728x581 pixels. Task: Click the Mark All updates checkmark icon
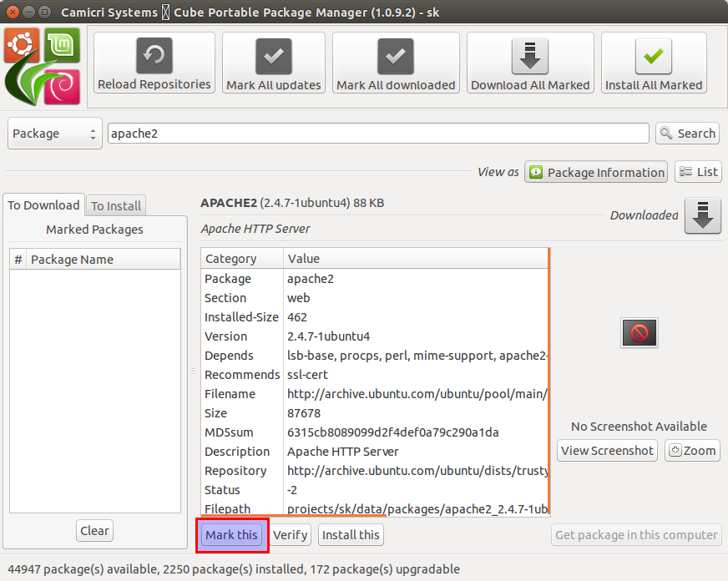click(x=274, y=56)
